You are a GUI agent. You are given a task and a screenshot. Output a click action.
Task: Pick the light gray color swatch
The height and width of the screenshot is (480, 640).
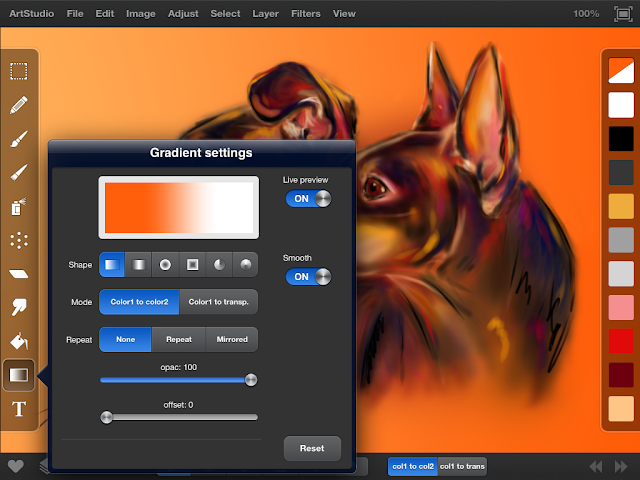(x=621, y=274)
